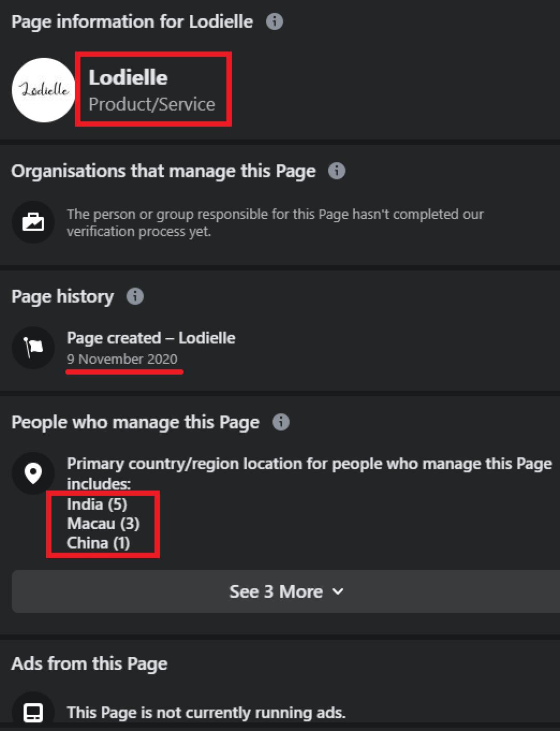
Task: Click the Product/Service category text
Action: click(x=151, y=104)
